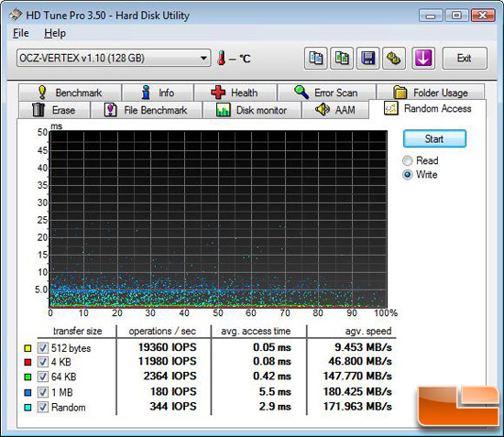Open the Health tab with red cross
504x437 pixels.
236,93
